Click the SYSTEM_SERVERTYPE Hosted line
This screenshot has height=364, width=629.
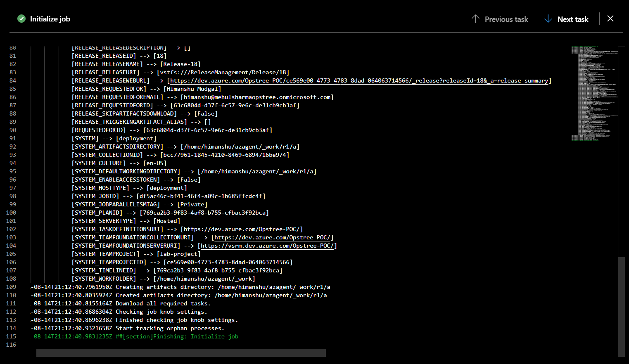coord(126,221)
